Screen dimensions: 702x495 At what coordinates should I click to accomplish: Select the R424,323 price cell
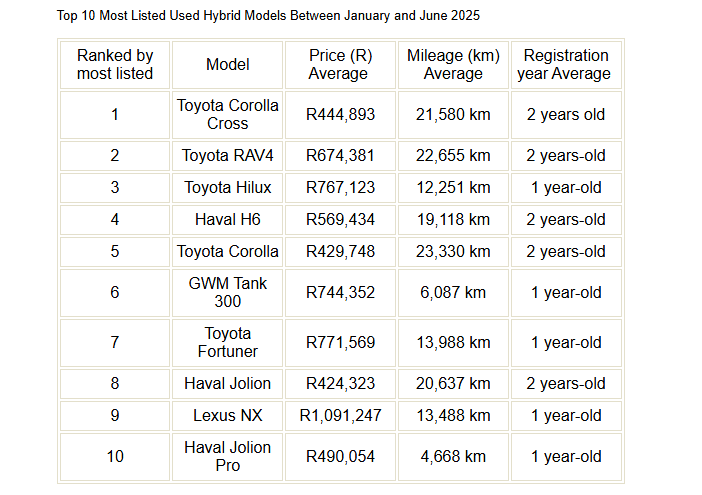pyautogui.click(x=340, y=384)
